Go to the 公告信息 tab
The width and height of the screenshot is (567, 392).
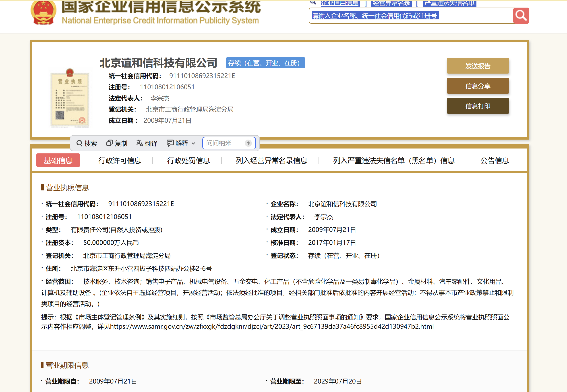[x=495, y=160]
